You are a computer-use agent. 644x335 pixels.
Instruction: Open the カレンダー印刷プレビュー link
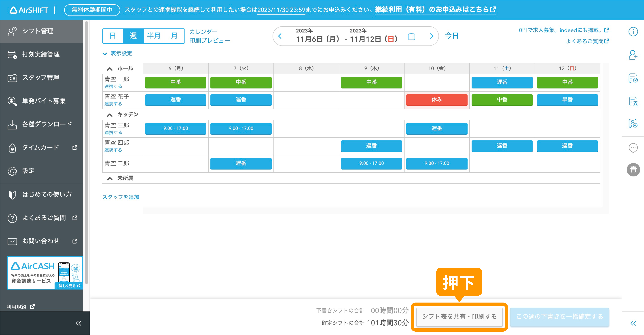(209, 36)
